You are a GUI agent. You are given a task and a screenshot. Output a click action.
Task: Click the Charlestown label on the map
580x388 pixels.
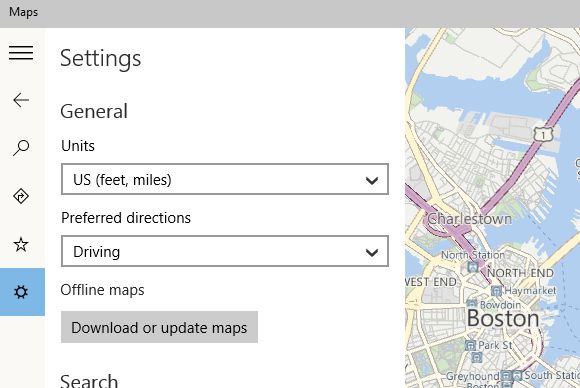(470, 219)
